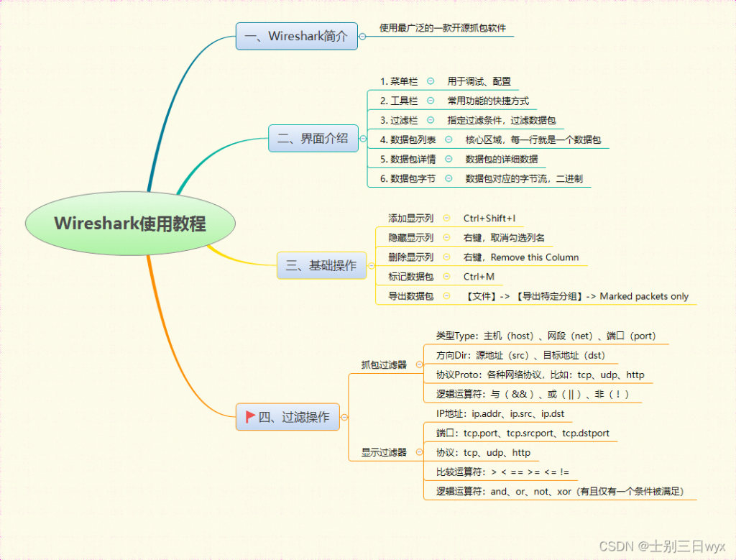Click the red flag marker on 四、过滤操作

point(250,416)
